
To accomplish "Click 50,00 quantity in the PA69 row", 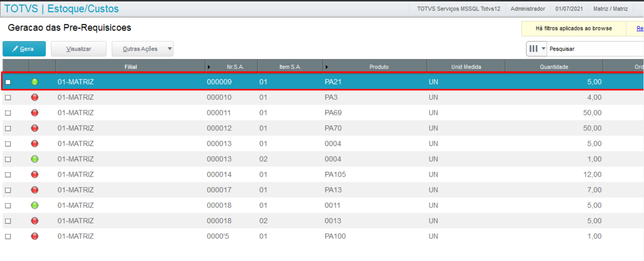I will click(592, 113).
